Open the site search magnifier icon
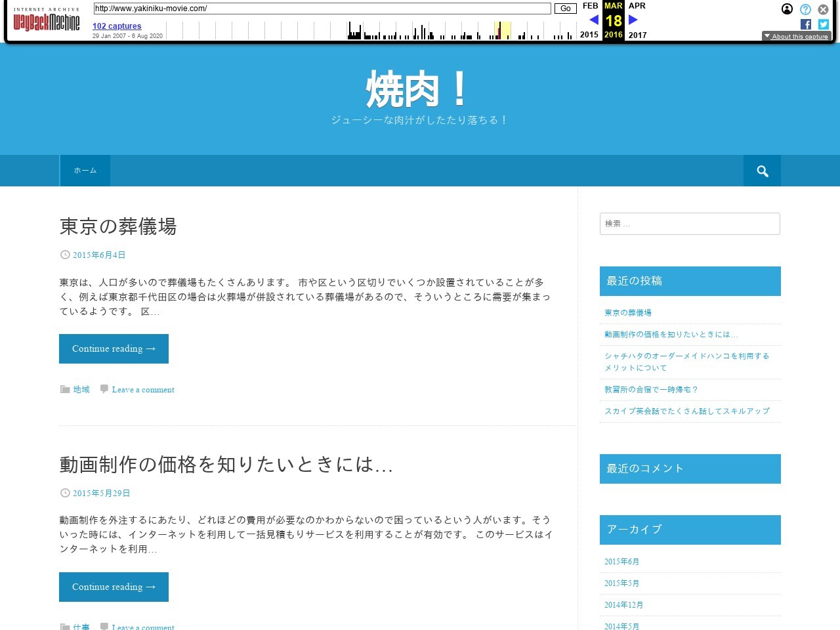The height and width of the screenshot is (630, 840). pos(762,171)
